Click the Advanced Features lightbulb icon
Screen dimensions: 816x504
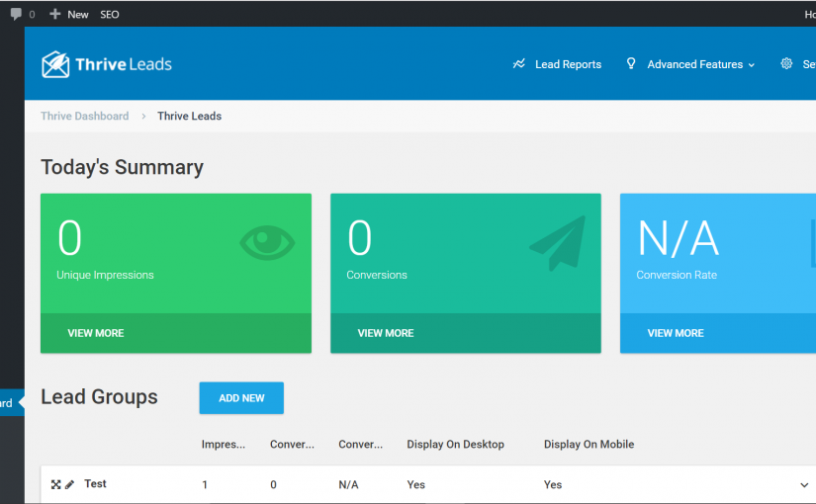[x=631, y=63]
